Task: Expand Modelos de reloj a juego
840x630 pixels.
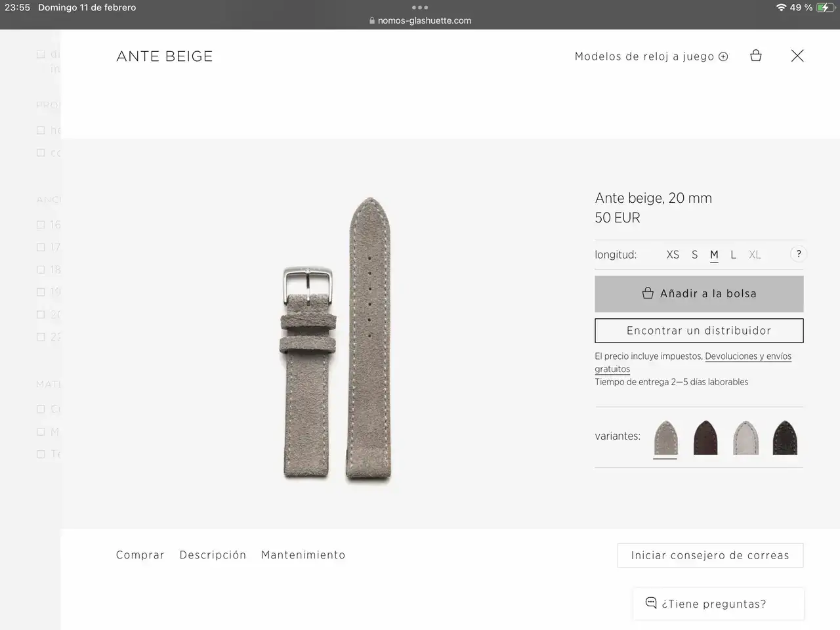Action: point(651,56)
